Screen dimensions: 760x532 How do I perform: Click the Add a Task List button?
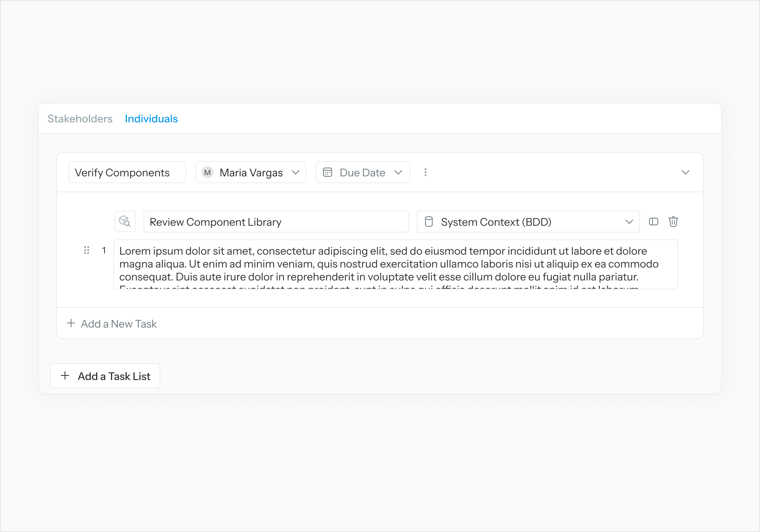[x=105, y=376]
